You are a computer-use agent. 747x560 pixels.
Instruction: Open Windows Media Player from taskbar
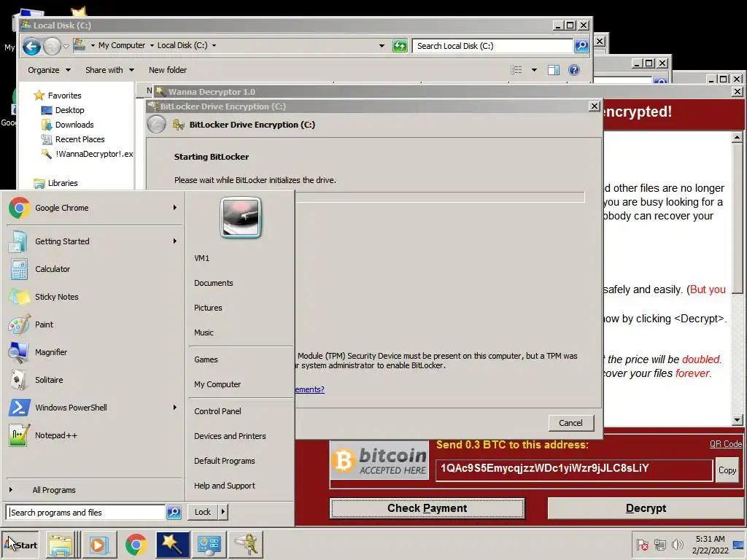coord(99,545)
